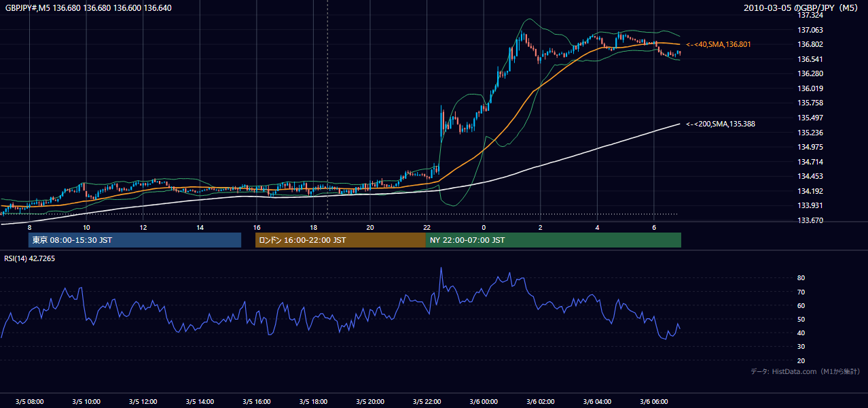Image resolution: width=868 pixels, height=408 pixels.
Task: Click the 3/6 04:00 time axis label
Action: click(597, 401)
